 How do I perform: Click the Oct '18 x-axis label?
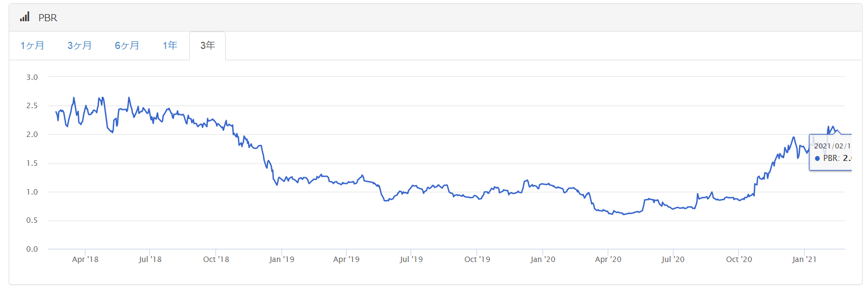tap(216, 259)
